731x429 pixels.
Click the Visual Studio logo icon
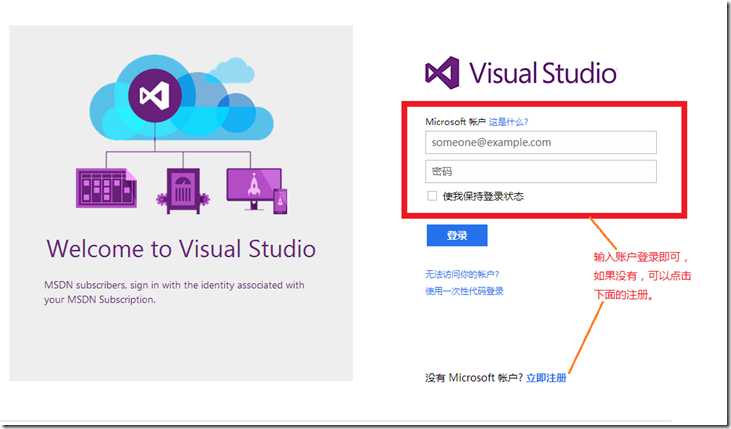click(442, 73)
